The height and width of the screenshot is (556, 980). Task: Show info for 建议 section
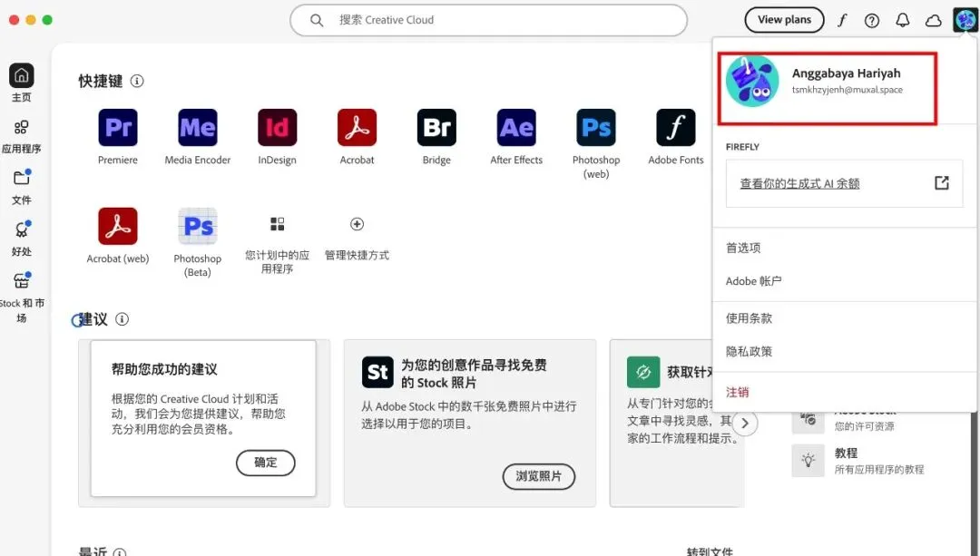(x=122, y=319)
